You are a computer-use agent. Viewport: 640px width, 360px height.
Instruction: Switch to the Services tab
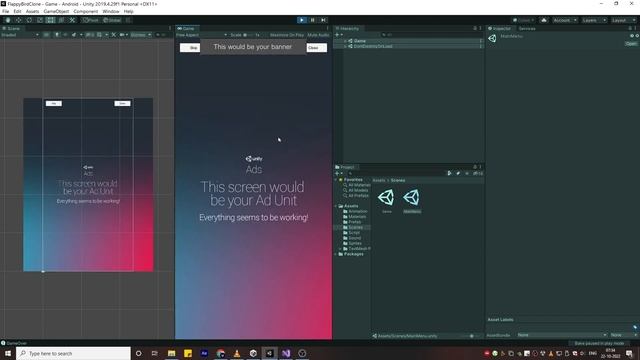click(x=527, y=29)
